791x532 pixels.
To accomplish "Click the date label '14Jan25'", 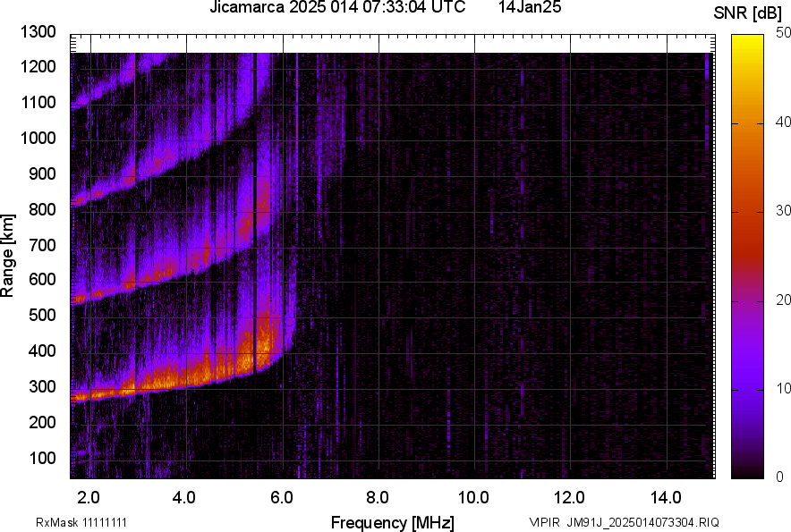I will pos(530,7).
